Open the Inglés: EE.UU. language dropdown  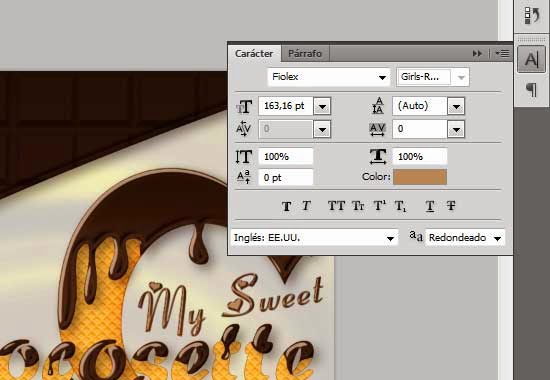pyautogui.click(x=314, y=238)
